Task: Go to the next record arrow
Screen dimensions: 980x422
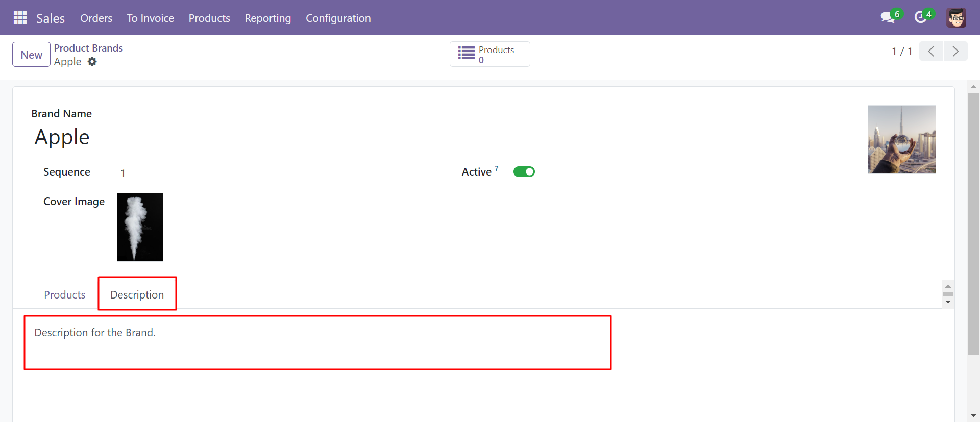Action: (955, 52)
